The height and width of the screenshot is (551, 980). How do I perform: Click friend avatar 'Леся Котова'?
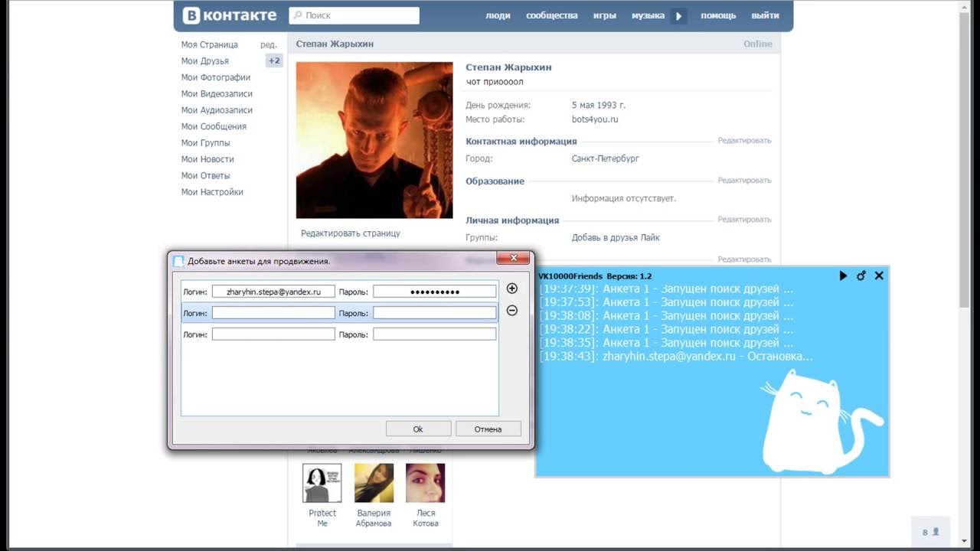click(426, 483)
